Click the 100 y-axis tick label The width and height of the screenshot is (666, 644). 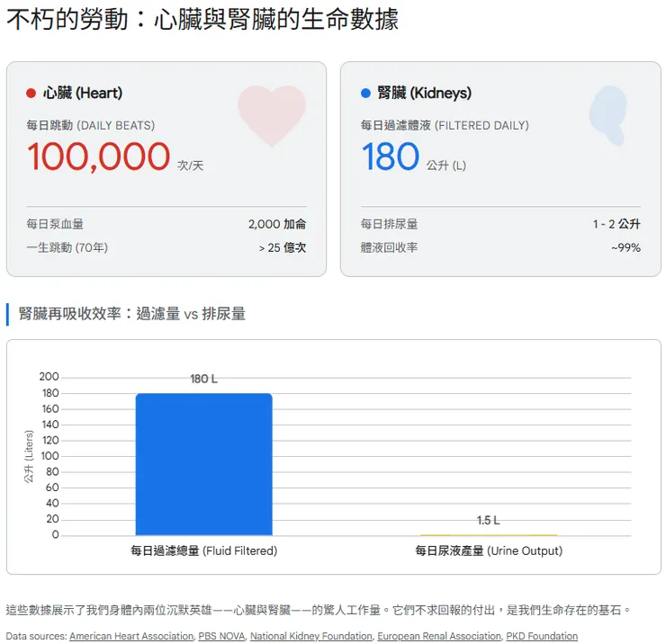pyautogui.click(x=49, y=456)
